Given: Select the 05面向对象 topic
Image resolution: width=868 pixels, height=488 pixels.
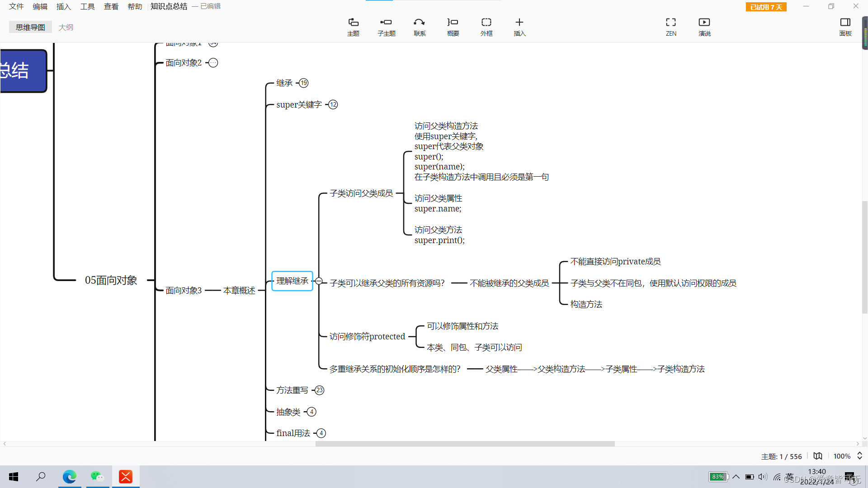Looking at the screenshot, I should pyautogui.click(x=111, y=280).
